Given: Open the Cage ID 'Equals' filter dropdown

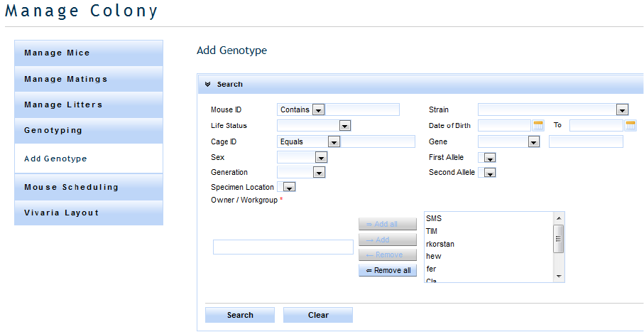Looking at the screenshot, I should [333, 141].
